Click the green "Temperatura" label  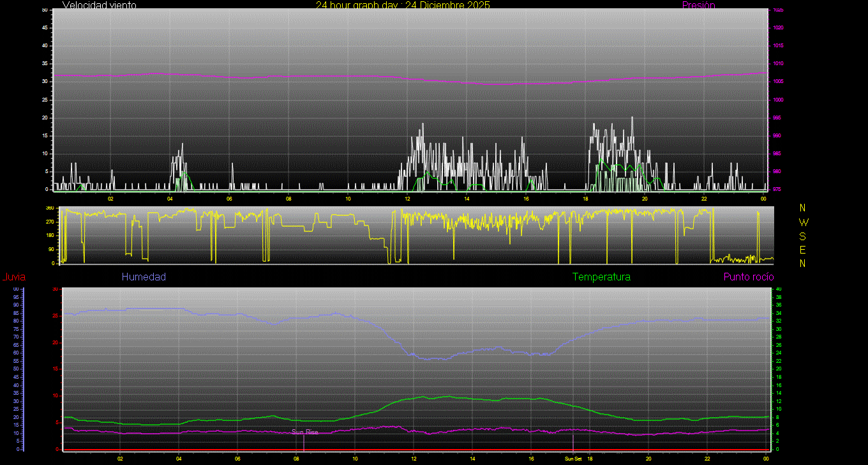[601, 277]
